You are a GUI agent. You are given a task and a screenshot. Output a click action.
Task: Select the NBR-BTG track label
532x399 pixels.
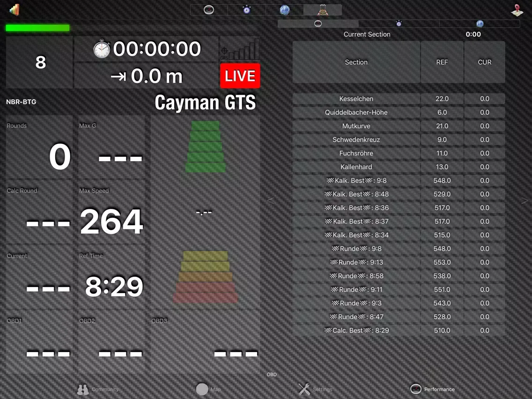click(x=21, y=102)
